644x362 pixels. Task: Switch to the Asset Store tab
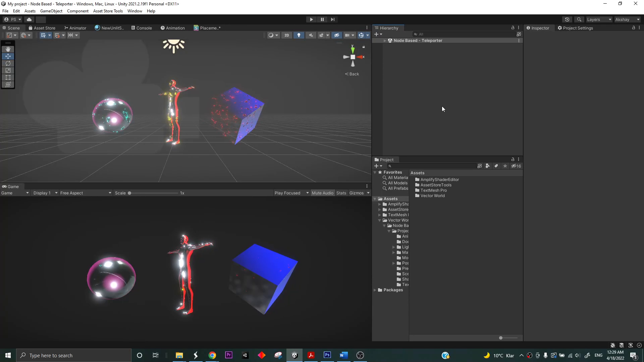42,28
